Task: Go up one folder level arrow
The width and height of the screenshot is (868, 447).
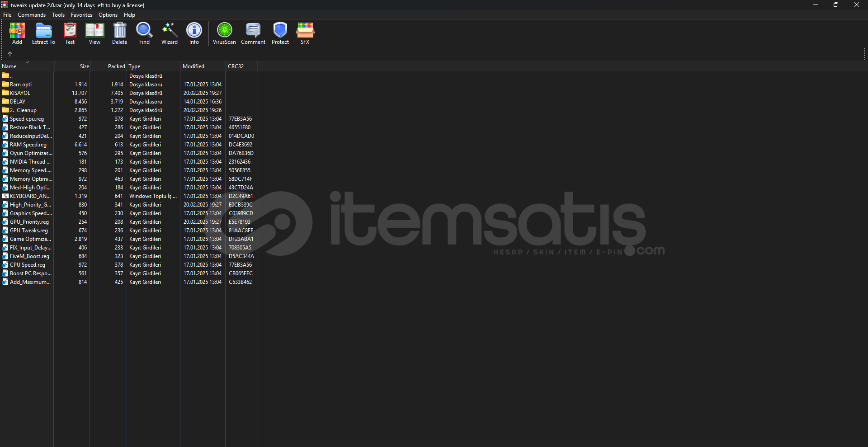Action: (10, 54)
